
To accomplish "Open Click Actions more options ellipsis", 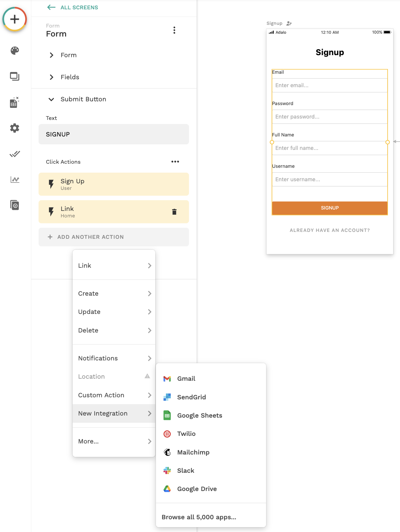I will (x=175, y=162).
